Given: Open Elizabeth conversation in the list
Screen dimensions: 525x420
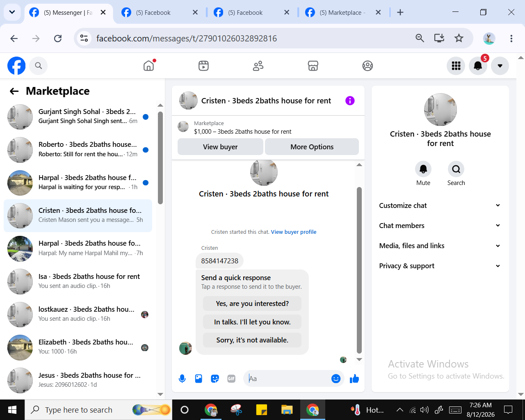Looking at the screenshot, I should point(78,347).
